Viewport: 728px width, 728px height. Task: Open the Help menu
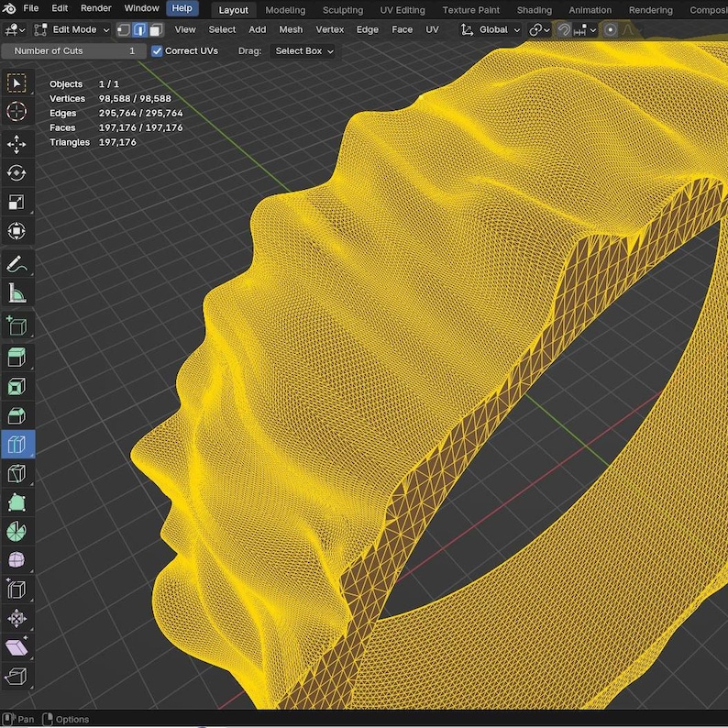182,8
